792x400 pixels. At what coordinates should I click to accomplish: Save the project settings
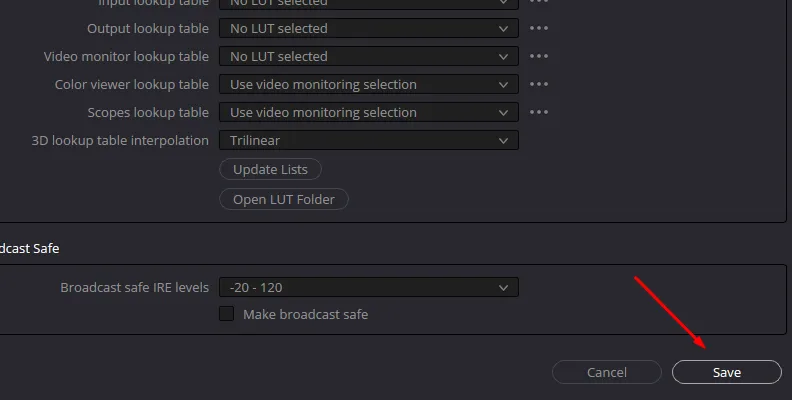727,372
